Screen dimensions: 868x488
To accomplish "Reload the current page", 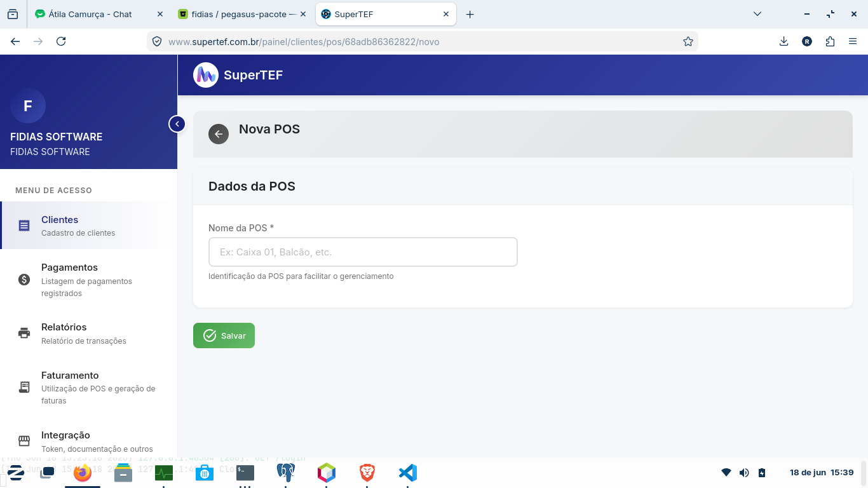I will click(61, 41).
